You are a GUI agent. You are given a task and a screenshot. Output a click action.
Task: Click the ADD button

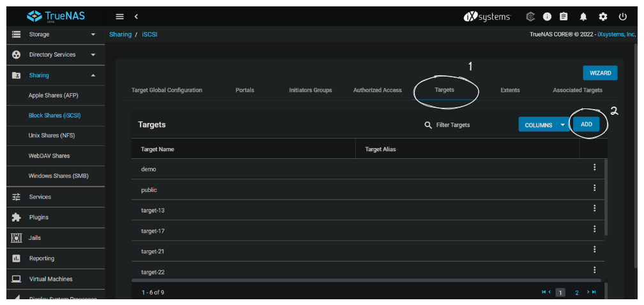click(x=587, y=124)
